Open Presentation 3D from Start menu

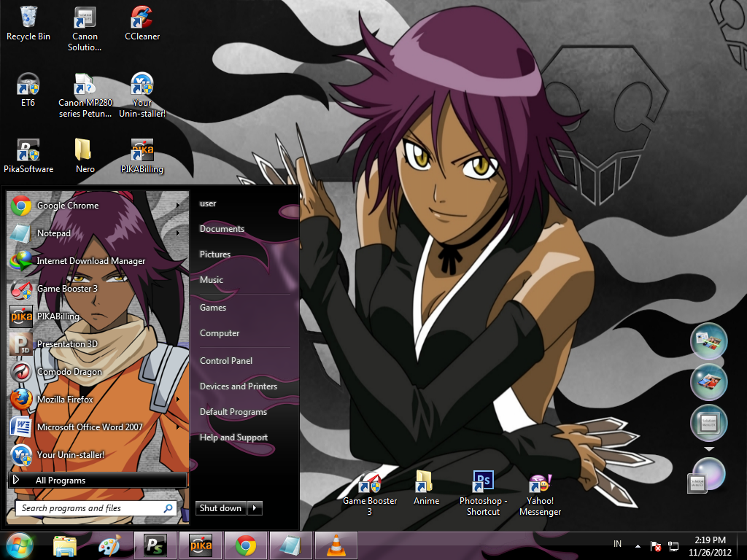tap(98, 344)
